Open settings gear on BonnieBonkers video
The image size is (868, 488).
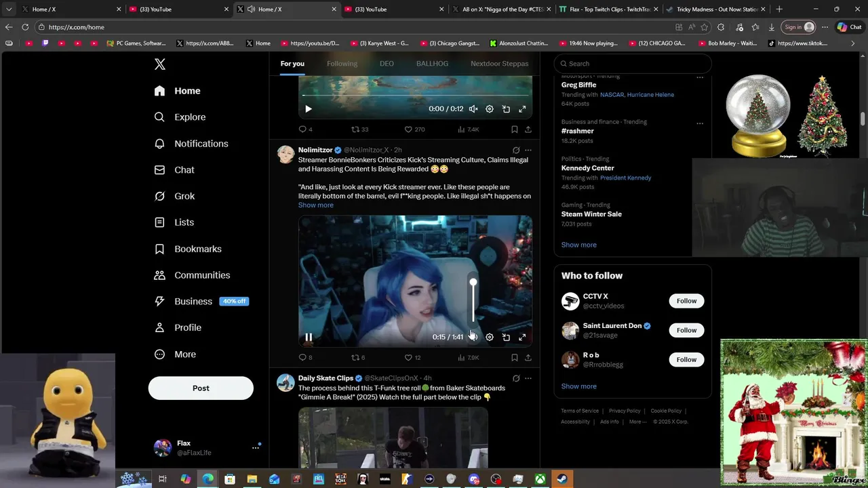click(x=490, y=337)
